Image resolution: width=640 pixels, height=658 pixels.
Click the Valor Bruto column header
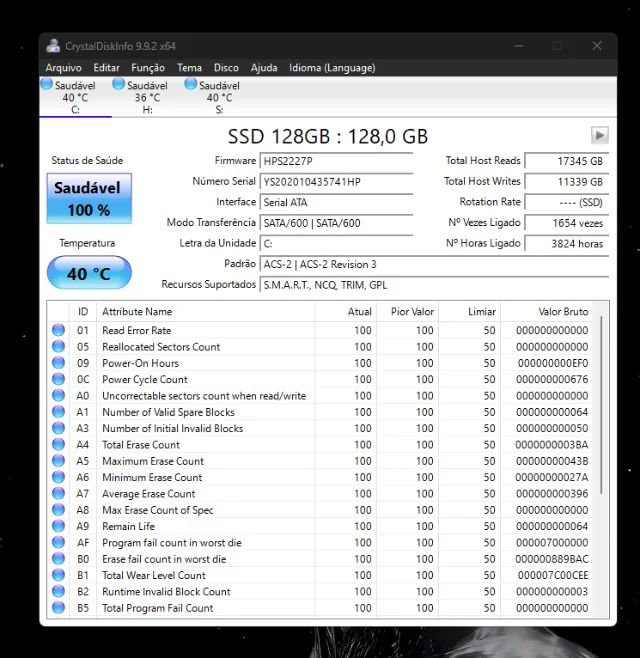547,311
